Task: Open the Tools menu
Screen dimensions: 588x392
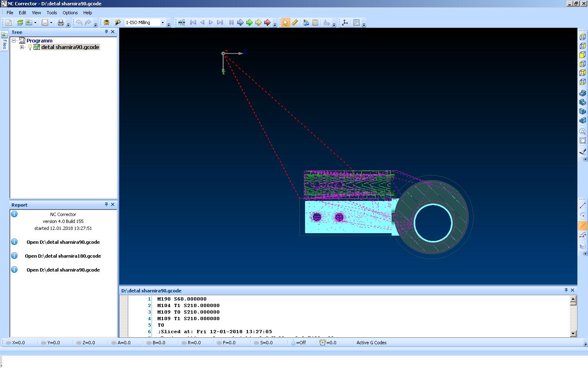Action: (x=51, y=13)
